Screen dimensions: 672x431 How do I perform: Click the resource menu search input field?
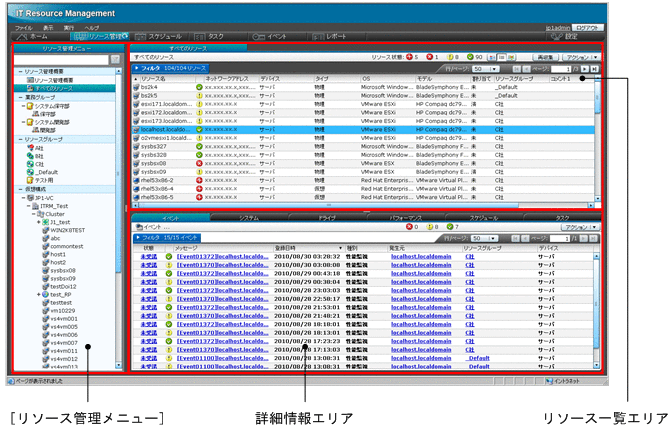tap(61, 60)
